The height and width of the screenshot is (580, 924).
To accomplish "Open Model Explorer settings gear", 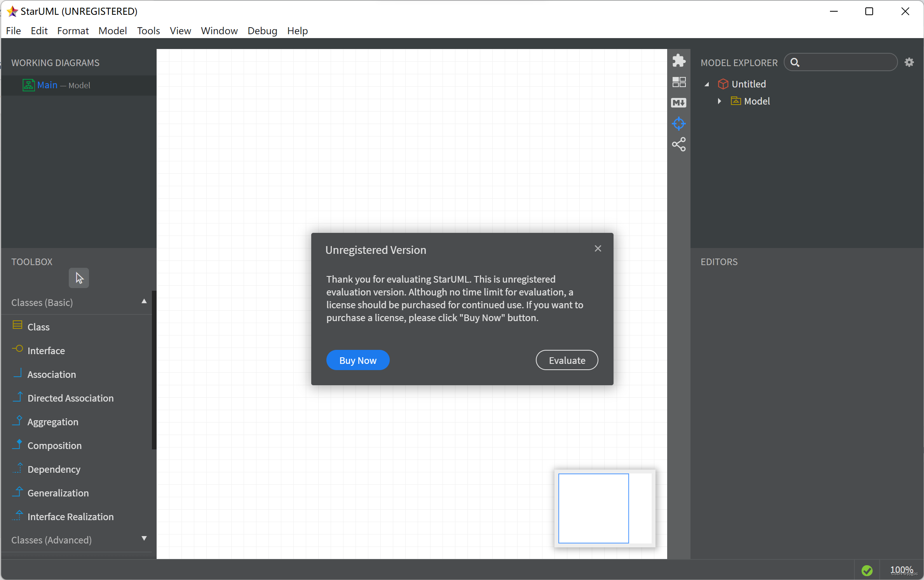I will (909, 62).
